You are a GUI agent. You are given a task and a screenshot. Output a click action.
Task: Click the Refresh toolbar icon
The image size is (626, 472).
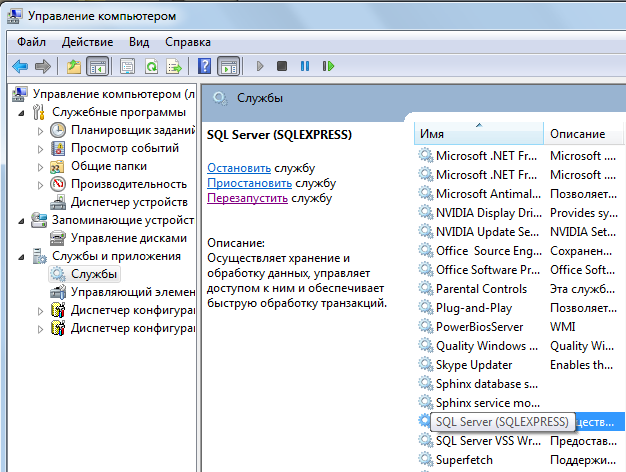(x=150, y=66)
